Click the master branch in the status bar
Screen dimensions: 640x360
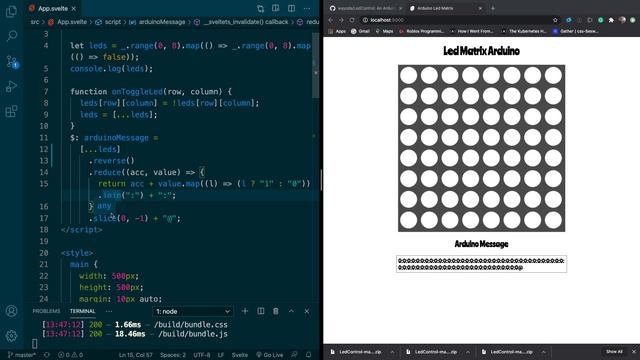click(x=22, y=355)
